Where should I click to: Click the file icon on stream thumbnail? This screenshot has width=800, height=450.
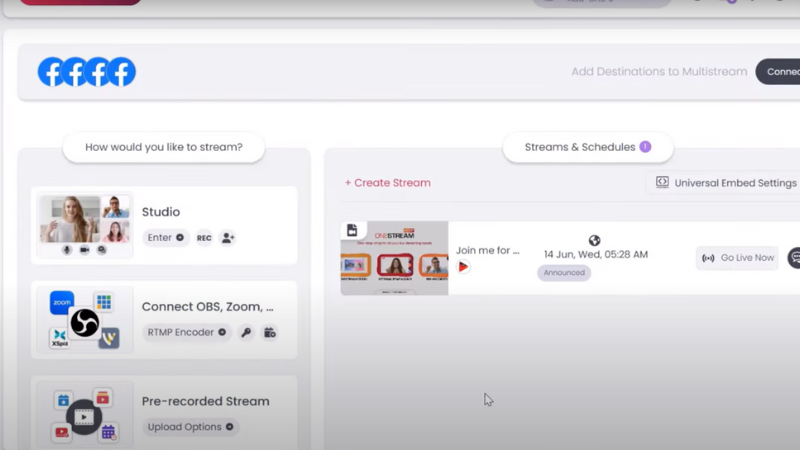352,230
